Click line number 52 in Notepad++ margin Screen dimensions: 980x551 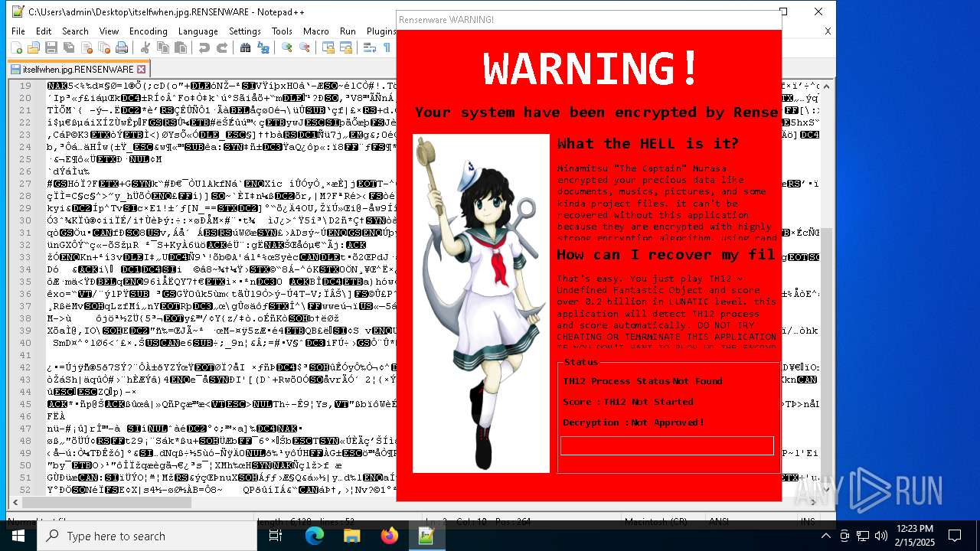(26, 489)
